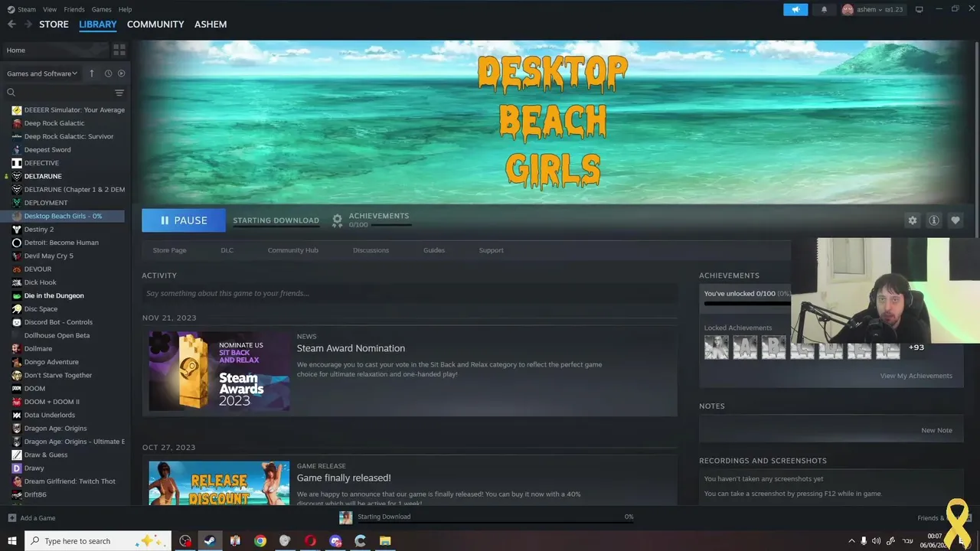Open the announcements megaphone button
The image size is (980, 551).
coord(795,9)
